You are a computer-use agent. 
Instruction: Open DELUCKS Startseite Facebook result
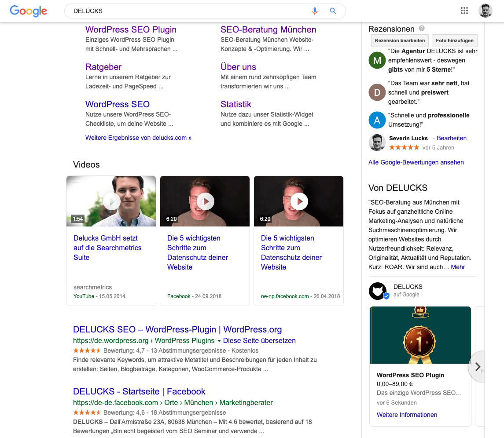point(139,391)
